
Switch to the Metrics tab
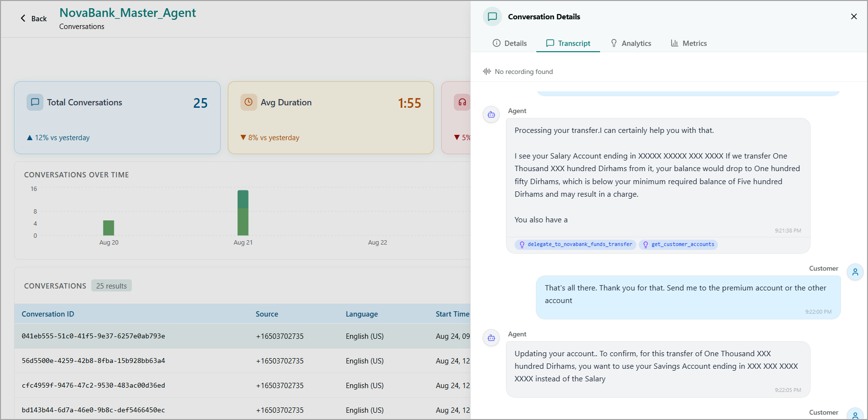tap(689, 43)
